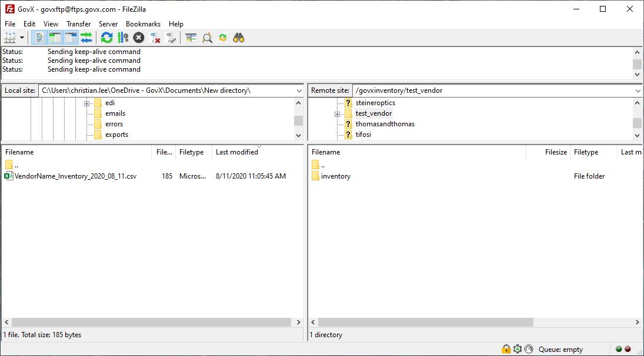Toggle transfer queue display
644x356 pixels.
(x=86, y=38)
